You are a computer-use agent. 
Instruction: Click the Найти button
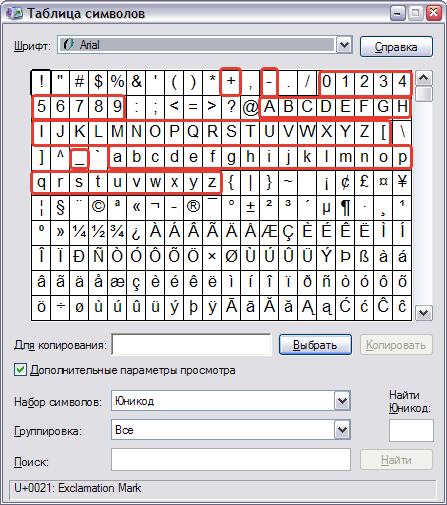[x=396, y=460]
